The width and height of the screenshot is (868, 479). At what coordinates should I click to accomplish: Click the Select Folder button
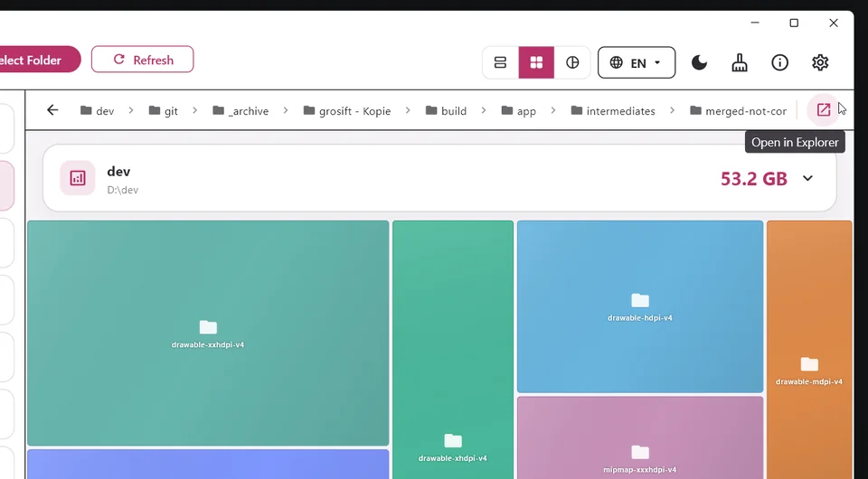(40, 59)
